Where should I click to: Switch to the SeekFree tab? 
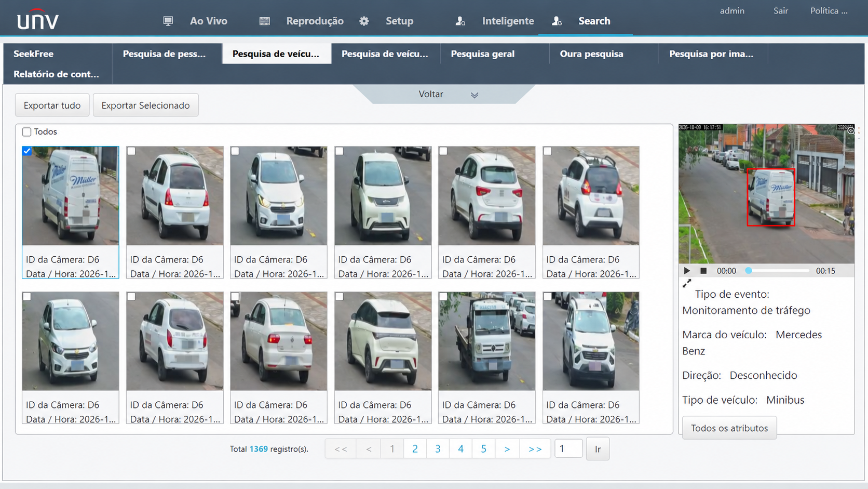(x=58, y=54)
